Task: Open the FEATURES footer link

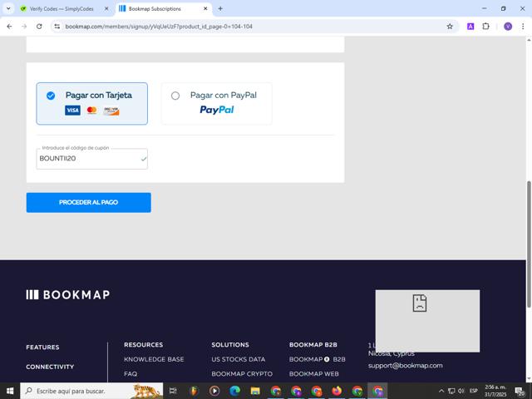Action: point(42,347)
